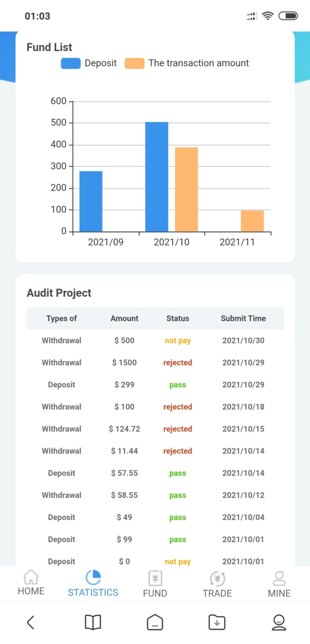Select the $ 1500 Withdrawal rejected row
Screen dimensions: 310x644
click(155, 363)
